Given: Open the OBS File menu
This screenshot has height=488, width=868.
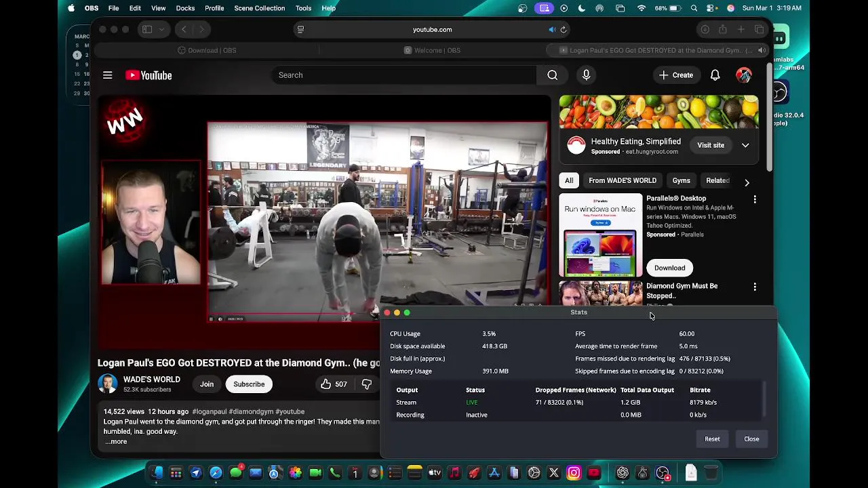Looking at the screenshot, I should click(113, 8).
